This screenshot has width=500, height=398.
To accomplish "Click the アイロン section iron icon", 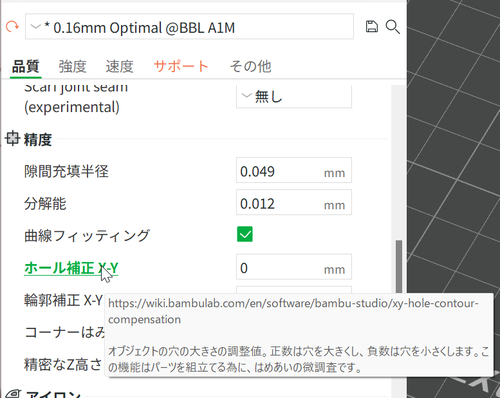I will [13, 394].
